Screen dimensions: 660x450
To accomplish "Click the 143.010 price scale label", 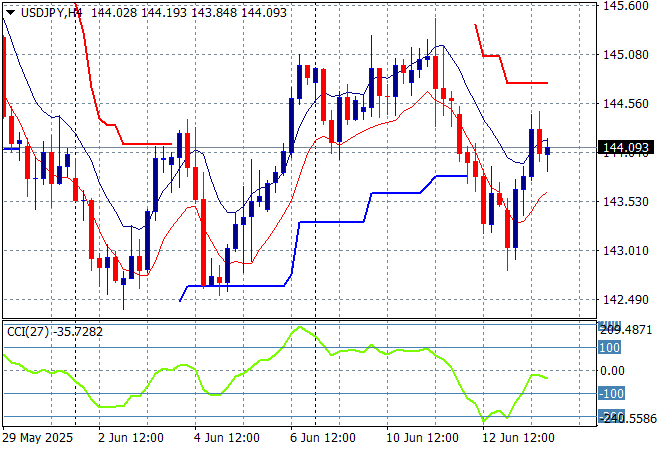I will point(626,250).
